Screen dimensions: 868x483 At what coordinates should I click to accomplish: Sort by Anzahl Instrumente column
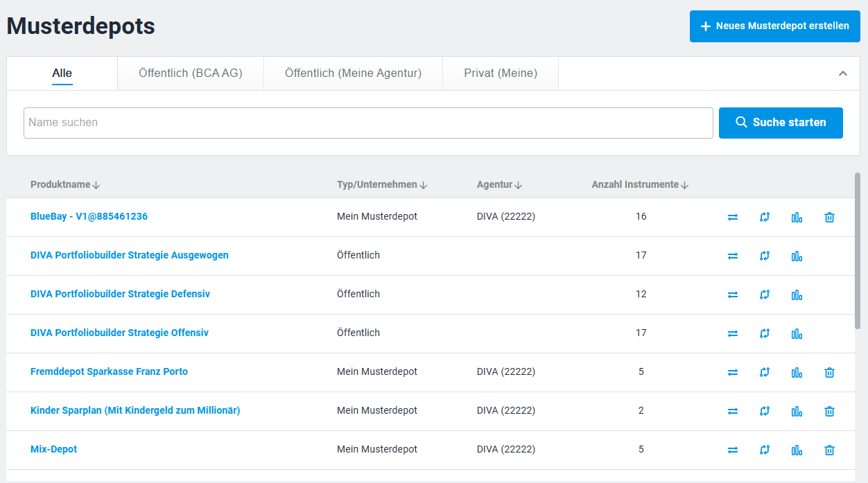point(639,185)
